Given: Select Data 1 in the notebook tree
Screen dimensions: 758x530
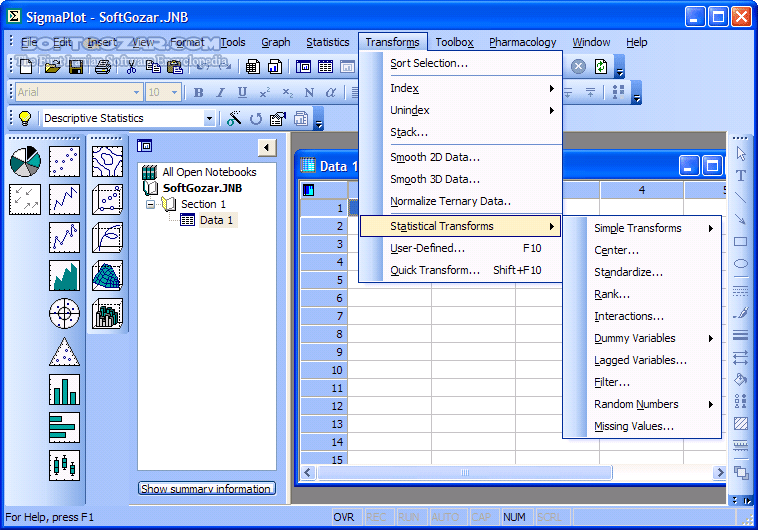Looking at the screenshot, I should click(x=216, y=220).
